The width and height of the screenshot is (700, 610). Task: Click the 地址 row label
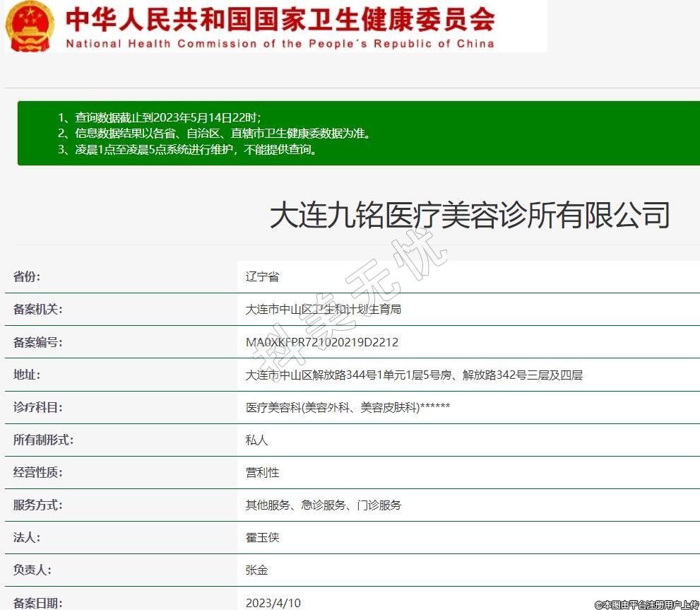[x=27, y=375]
